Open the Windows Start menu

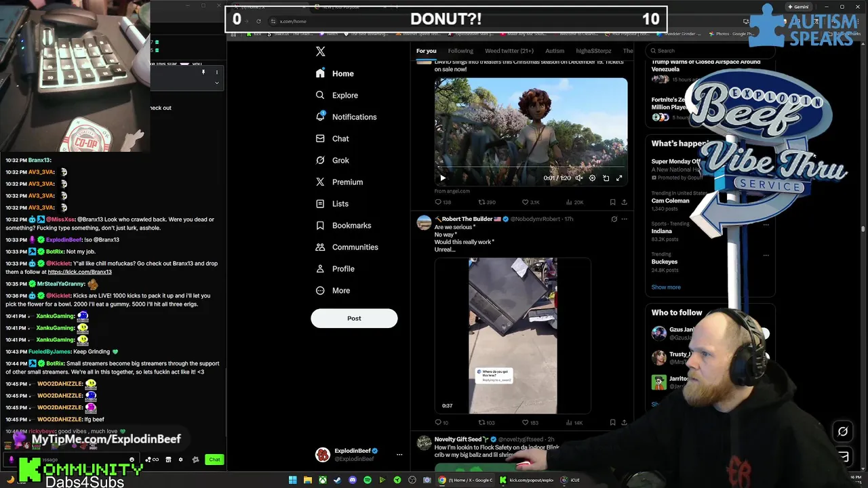(x=292, y=480)
